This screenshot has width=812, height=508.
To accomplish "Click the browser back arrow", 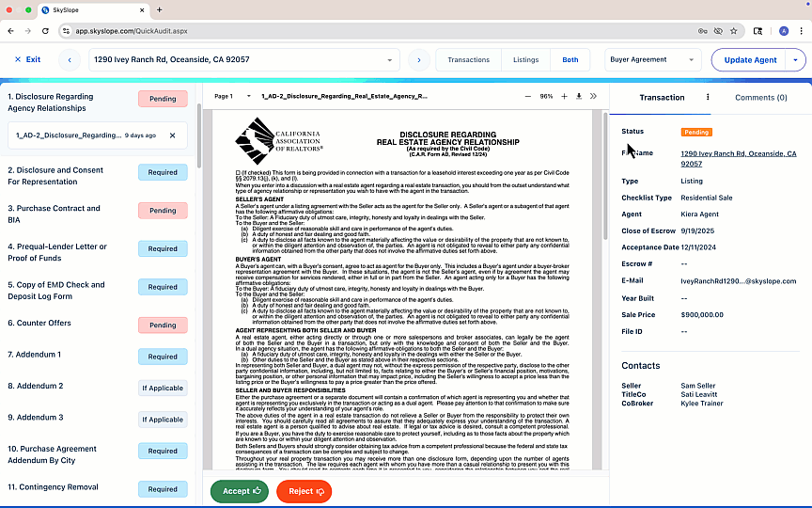I will (x=11, y=31).
